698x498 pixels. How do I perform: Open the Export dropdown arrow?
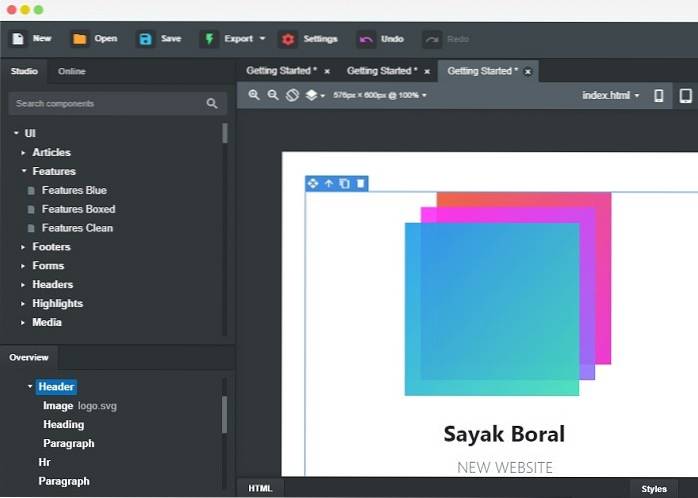[x=262, y=39]
